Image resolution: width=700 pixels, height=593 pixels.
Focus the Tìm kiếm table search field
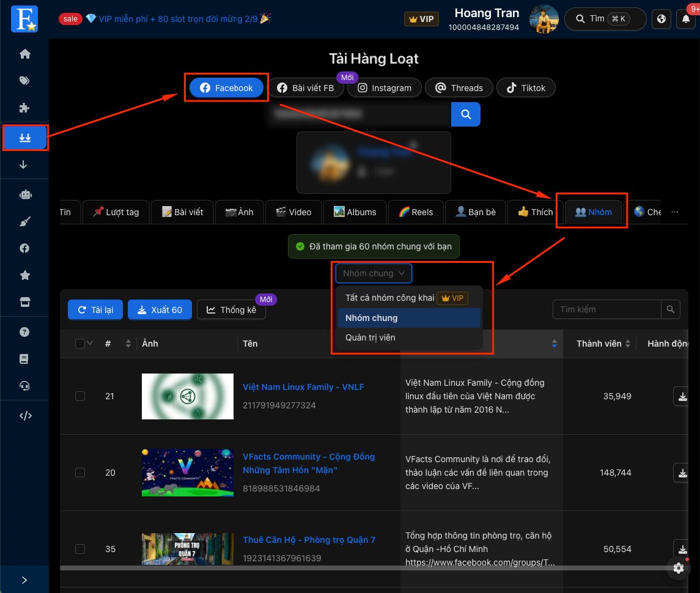tap(606, 309)
